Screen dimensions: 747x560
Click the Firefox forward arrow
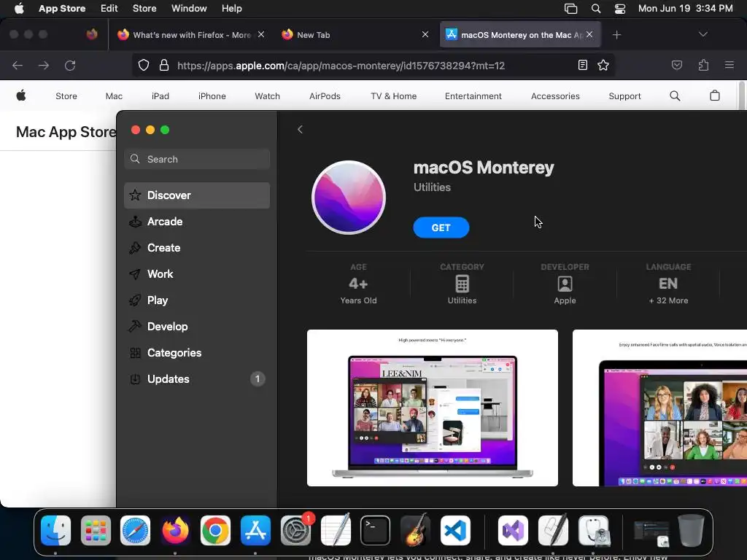coord(44,65)
